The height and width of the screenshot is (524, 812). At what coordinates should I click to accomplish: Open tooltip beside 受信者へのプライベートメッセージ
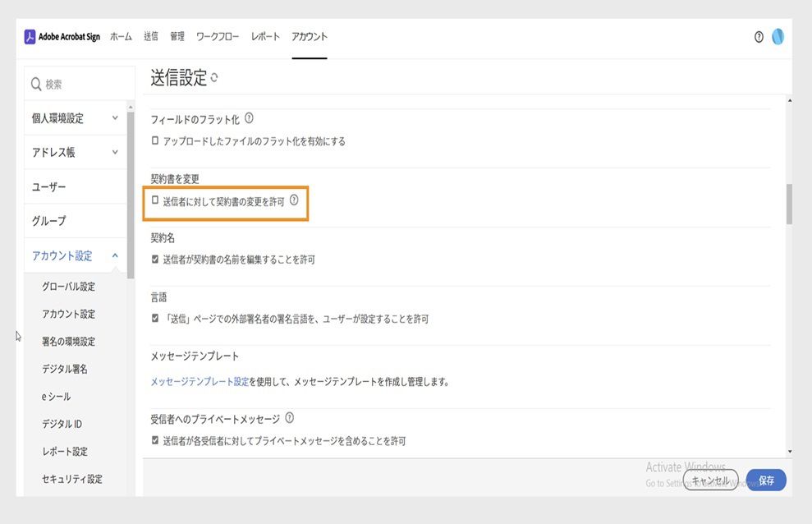pos(288,418)
